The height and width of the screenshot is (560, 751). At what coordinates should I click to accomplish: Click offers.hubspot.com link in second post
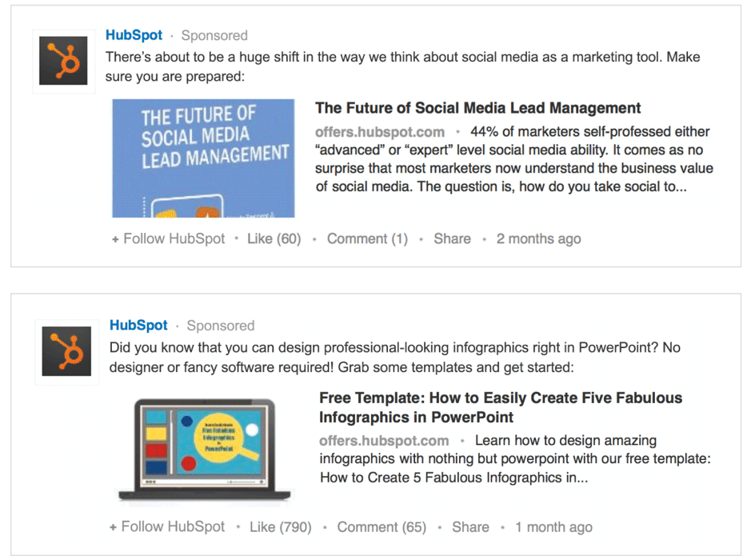pos(384,441)
